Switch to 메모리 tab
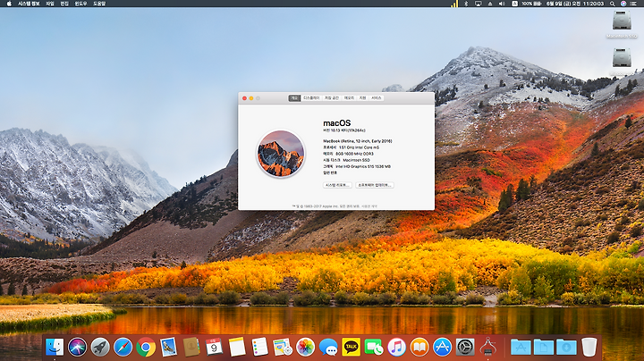This screenshot has width=644, height=361. point(349,98)
